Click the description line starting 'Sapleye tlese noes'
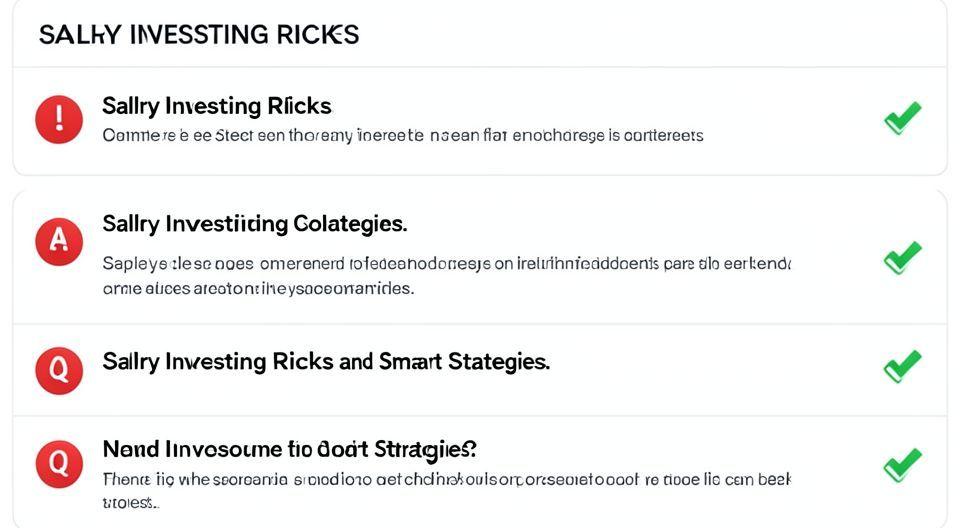Screen dimensions: 960x528 [446, 265]
